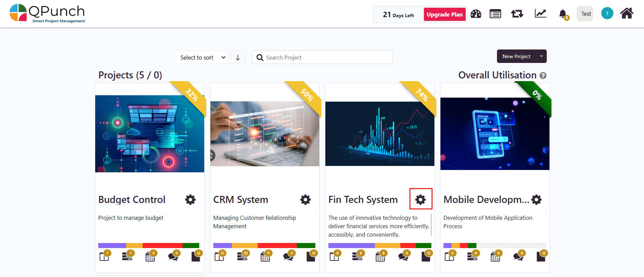Click the Budget Control status progress bar
Viewport: 644px width, 277px height.
coord(149,245)
